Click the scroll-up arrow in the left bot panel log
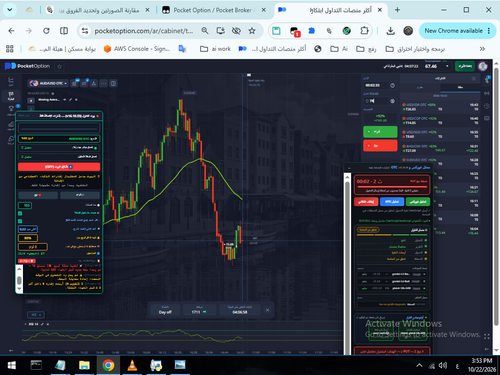This screenshot has width=500, height=375. point(19,269)
